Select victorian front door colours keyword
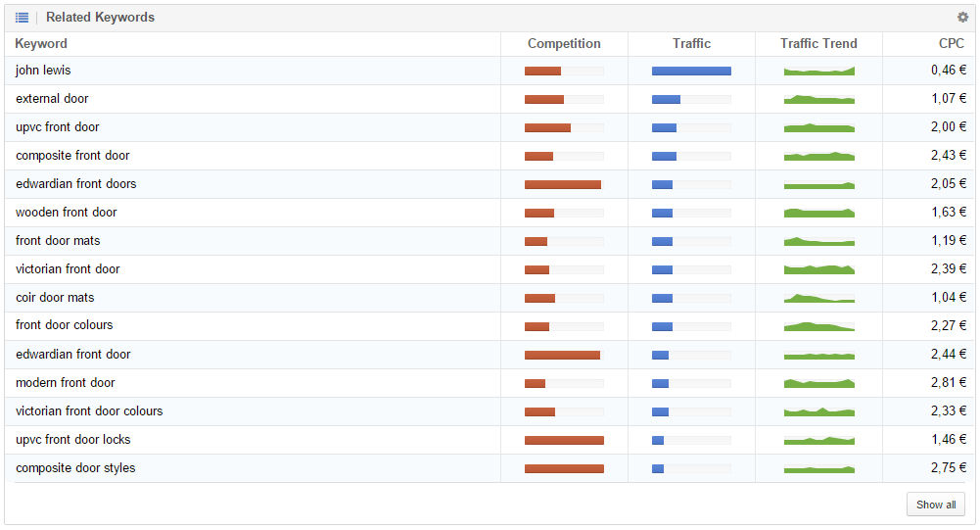This screenshot has width=980, height=530. pos(89,411)
